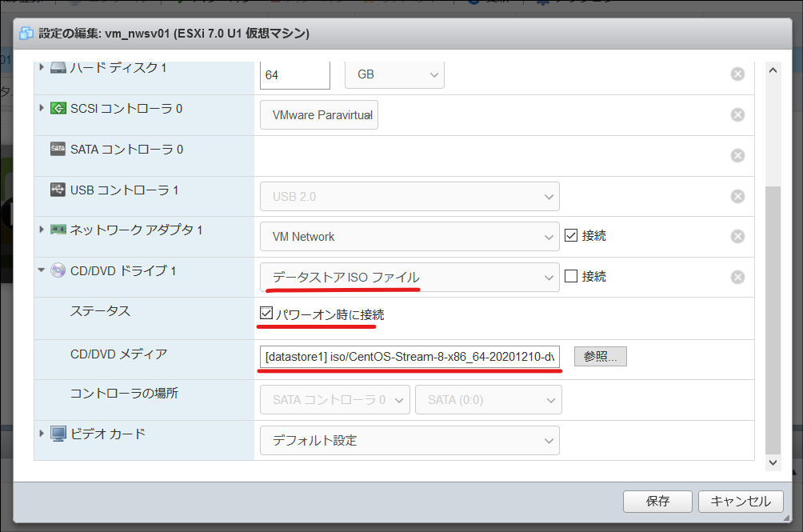This screenshot has width=803, height=532.
Task: Click the disk size 64 input field
Action: tap(295, 74)
